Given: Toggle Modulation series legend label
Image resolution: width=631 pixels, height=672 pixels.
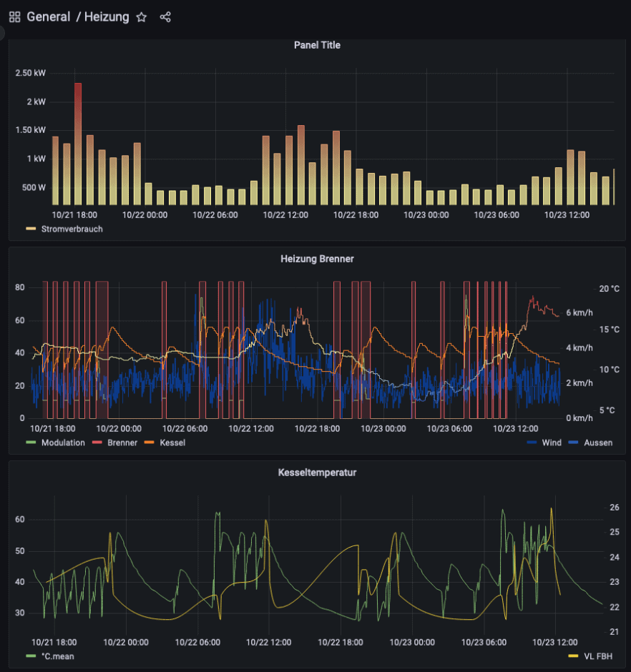Looking at the screenshot, I should (63, 443).
